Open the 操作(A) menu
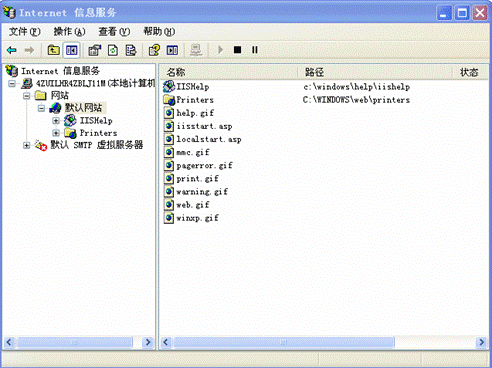Screen dimensions: 492x368 (69, 32)
